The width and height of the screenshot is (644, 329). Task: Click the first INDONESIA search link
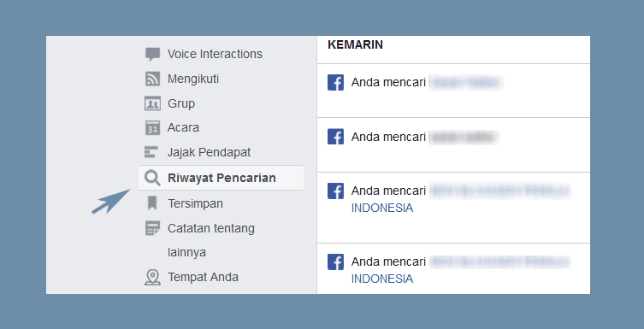[382, 208]
